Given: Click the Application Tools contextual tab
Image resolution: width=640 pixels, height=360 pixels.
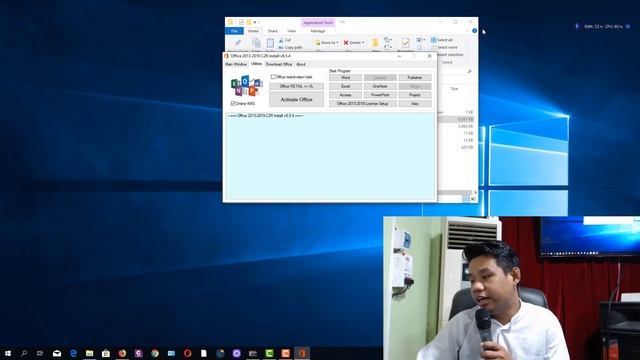Looking at the screenshot, I should pos(318,22).
